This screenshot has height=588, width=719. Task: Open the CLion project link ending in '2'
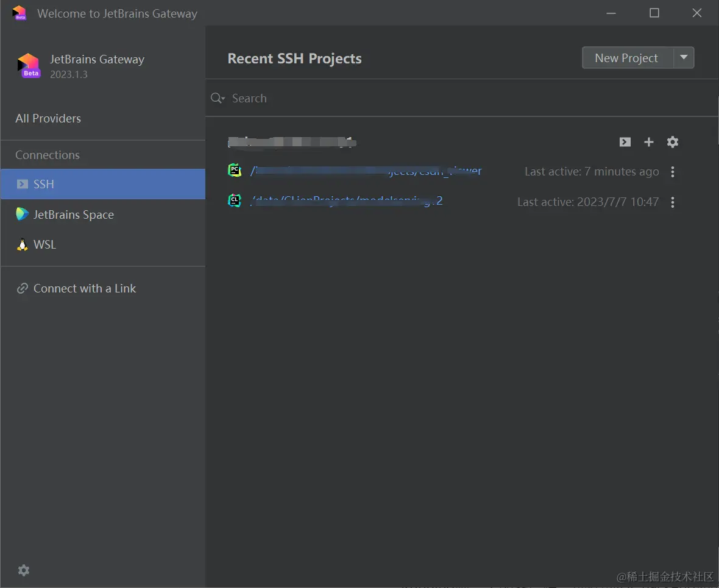pyautogui.click(x=346, y=201)
